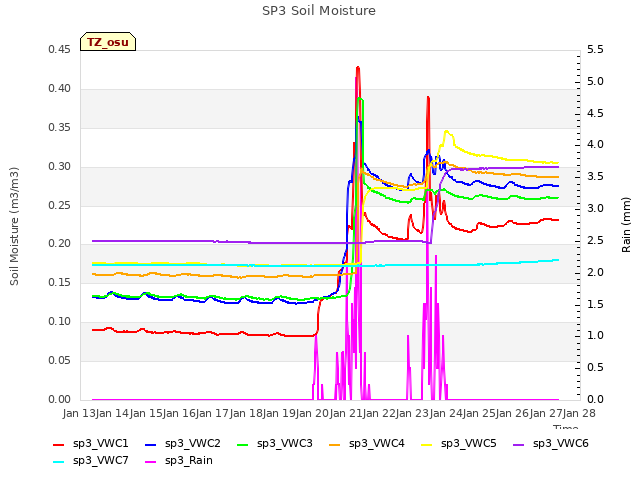
Task: Click the green sp3_VWC3 legend swatch
Action: tap(243, 444)
